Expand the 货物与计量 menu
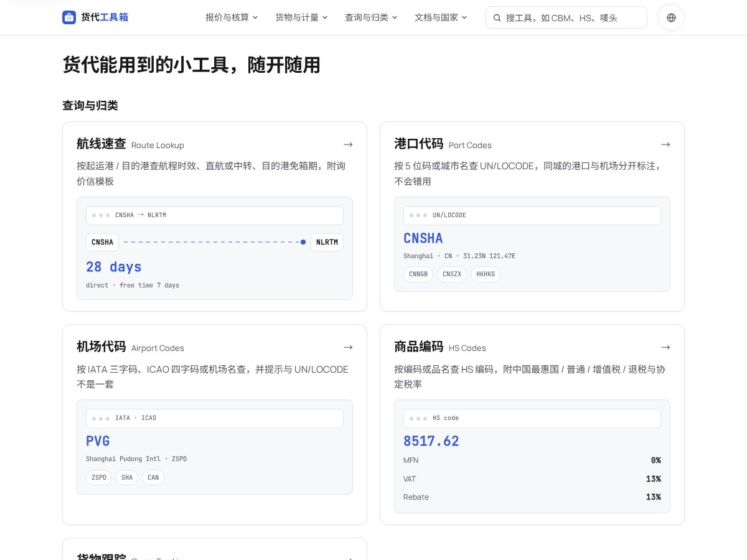The image size is (747, 560). pos(301,17)
